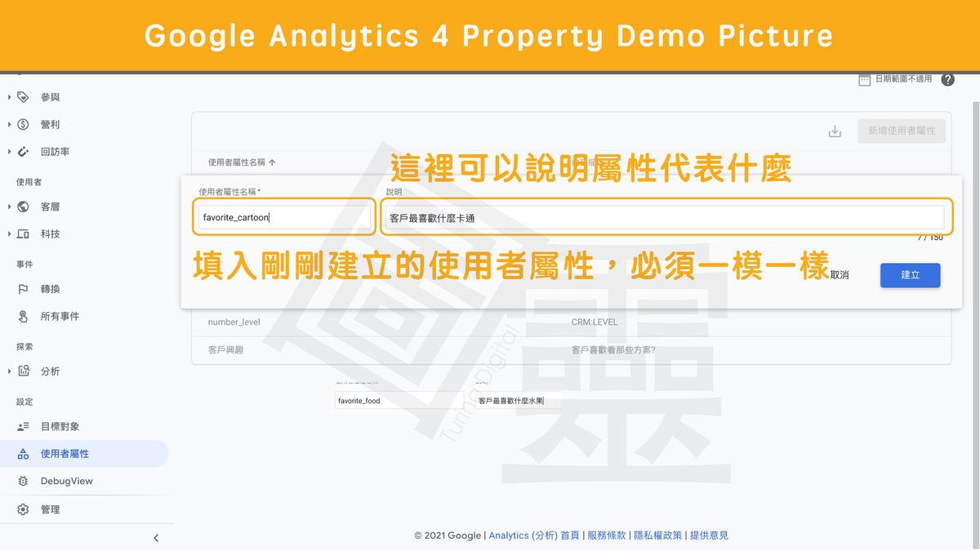This screenshot has height=551, width=980.
Task: Click the 建立 button
Action: click(910, 275)
